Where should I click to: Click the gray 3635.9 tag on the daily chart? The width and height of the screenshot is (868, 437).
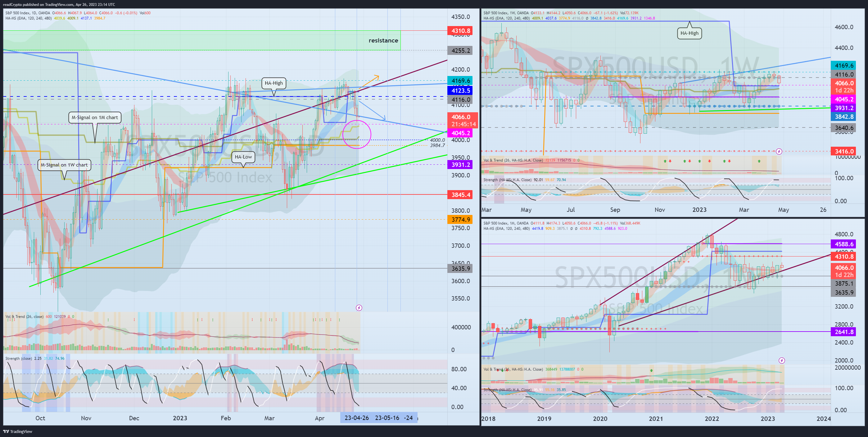point(460,269)
